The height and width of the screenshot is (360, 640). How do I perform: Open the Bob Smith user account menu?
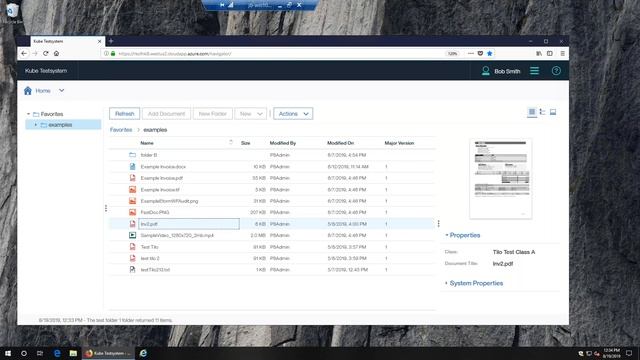501,71
